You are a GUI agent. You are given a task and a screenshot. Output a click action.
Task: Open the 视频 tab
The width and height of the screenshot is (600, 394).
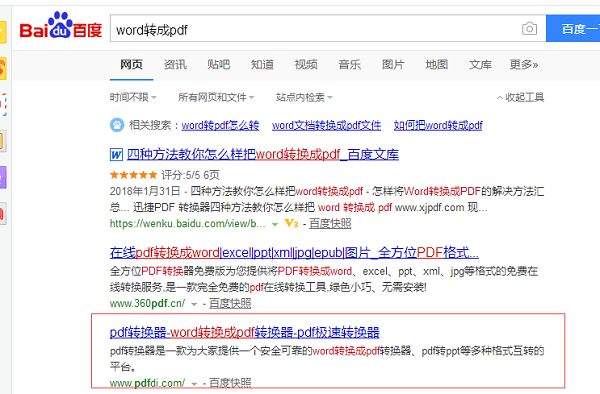306,65
